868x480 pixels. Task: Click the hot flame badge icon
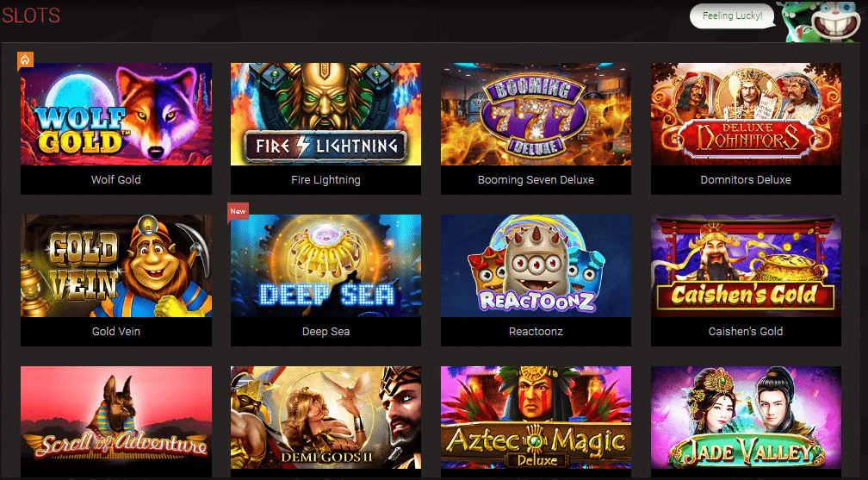[26, 60]
